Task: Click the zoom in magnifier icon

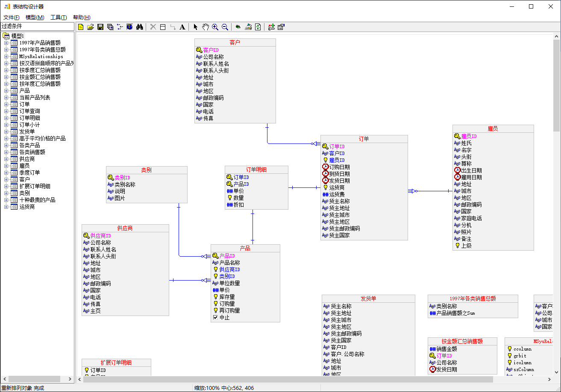Action: click(x=215, y=27)
